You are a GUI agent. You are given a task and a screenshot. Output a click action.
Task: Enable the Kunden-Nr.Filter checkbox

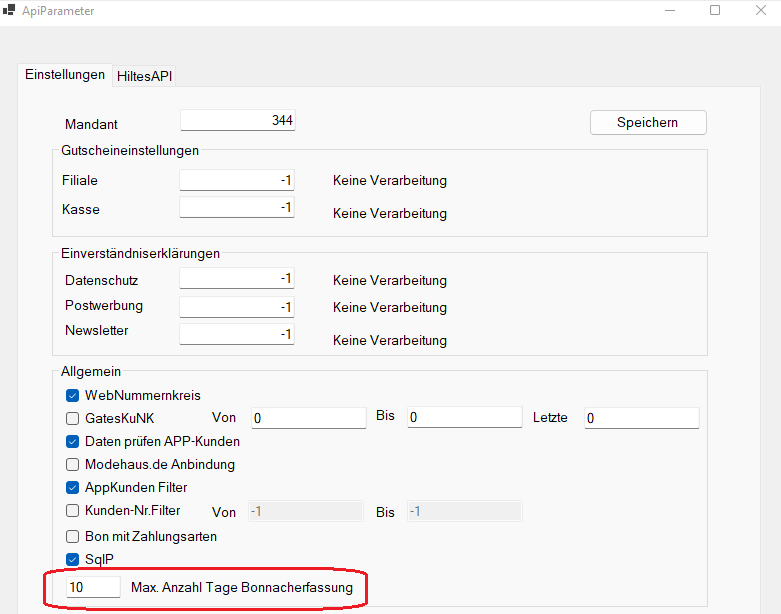(73, 510)
